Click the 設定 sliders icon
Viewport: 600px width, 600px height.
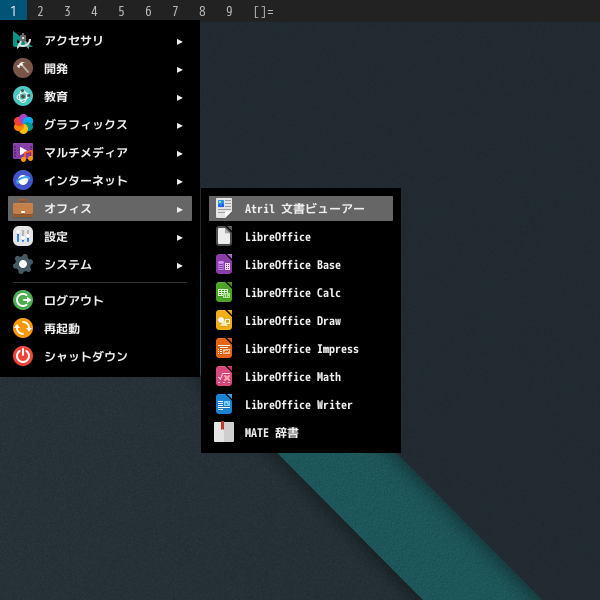tap(23, 236)
